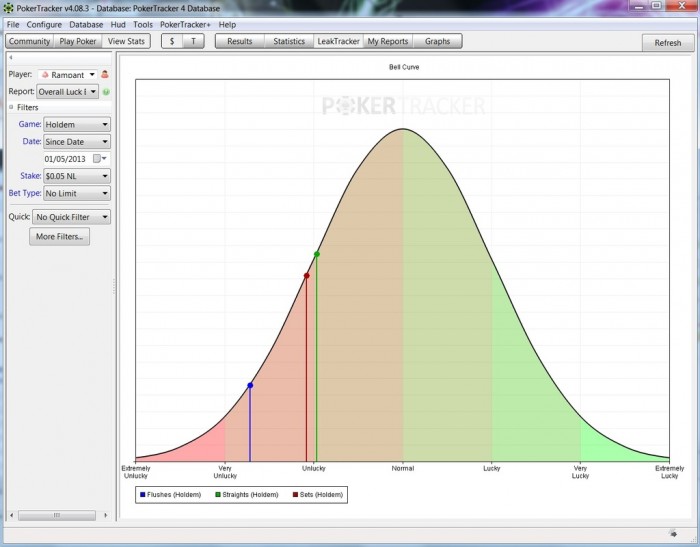Open the Configure menu
Image resolution: width=700 pixels, height=547 pixels.
coord(44,25)
